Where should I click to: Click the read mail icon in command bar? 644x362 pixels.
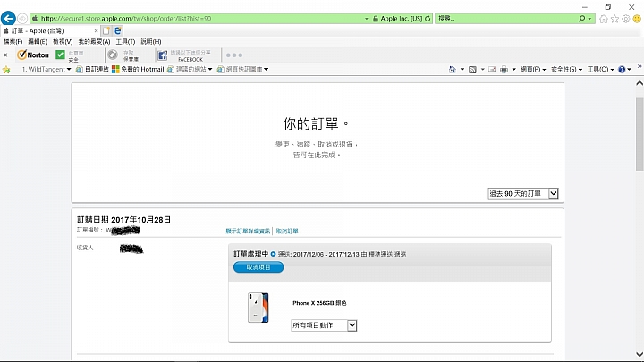(492, 70)
